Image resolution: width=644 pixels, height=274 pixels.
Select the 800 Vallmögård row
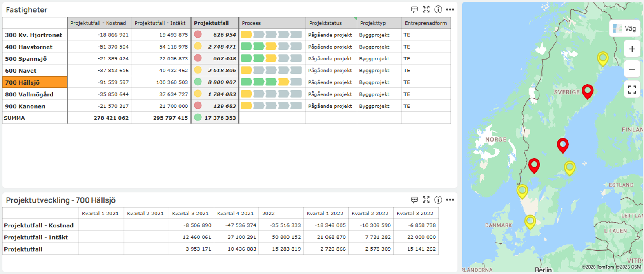coord(35,94)
